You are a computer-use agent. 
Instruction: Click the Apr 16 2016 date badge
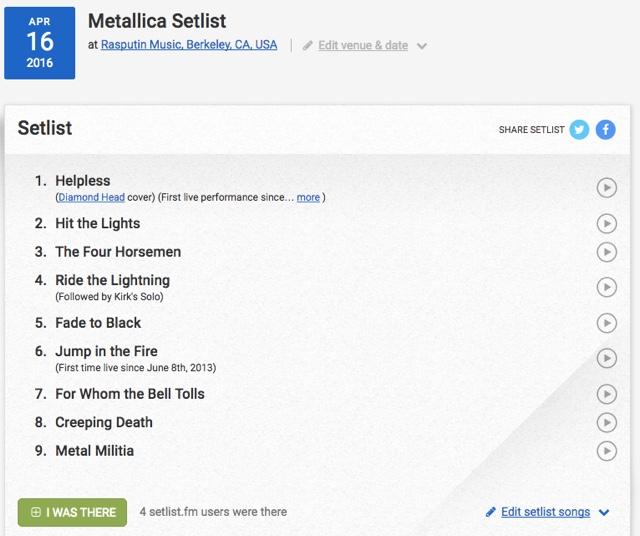pos(40,42)
